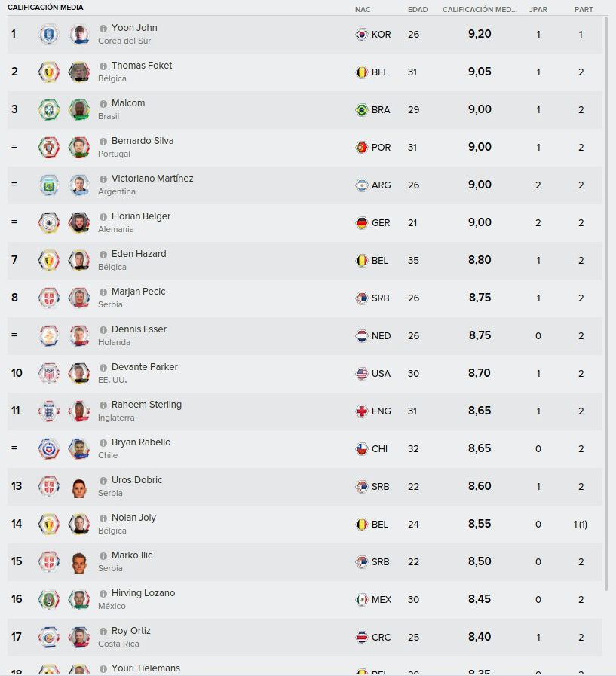
Task: Sort by the EDAD column header
Action: click(418, 10)
